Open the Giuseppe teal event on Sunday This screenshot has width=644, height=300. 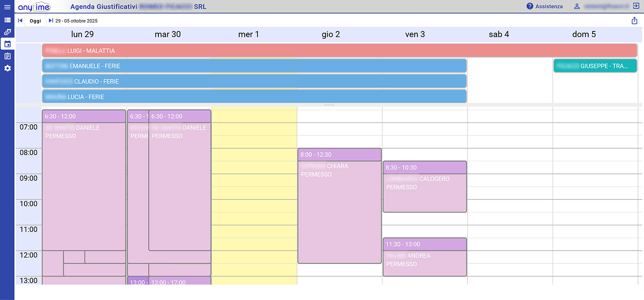click(x=595, y=66)
